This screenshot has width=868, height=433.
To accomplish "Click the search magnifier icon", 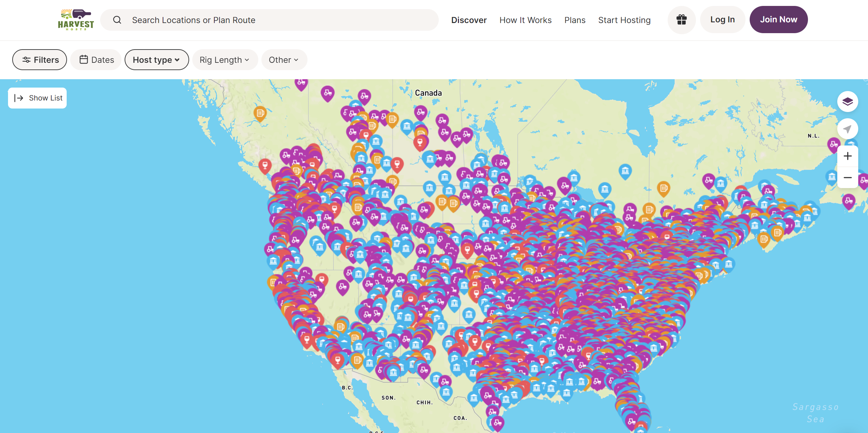I will point(117,20).
